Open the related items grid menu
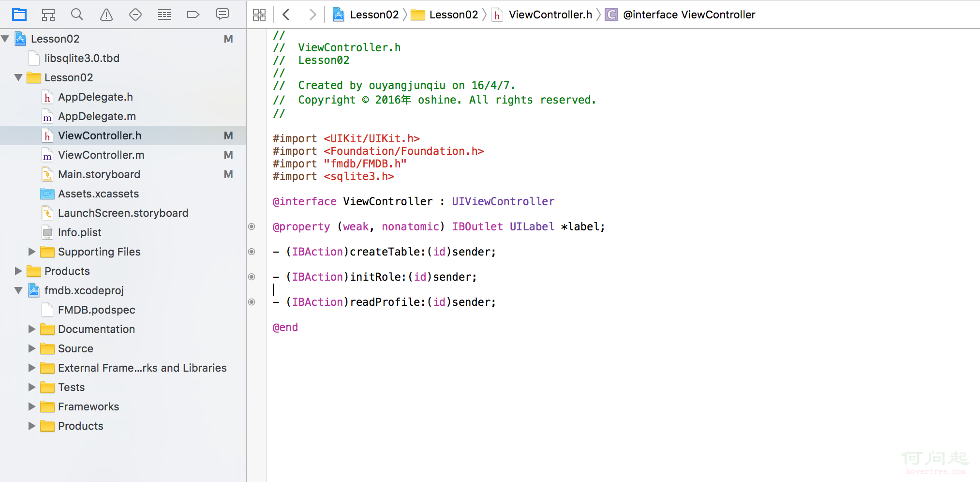This screenshot has width=980, height=482. pyautogui.click(x=259, y=15)
